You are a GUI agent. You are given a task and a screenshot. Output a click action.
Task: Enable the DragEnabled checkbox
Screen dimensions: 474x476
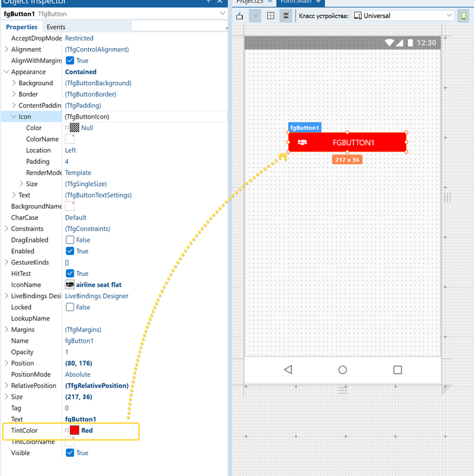pyautogui.click(x=70, y=240)
